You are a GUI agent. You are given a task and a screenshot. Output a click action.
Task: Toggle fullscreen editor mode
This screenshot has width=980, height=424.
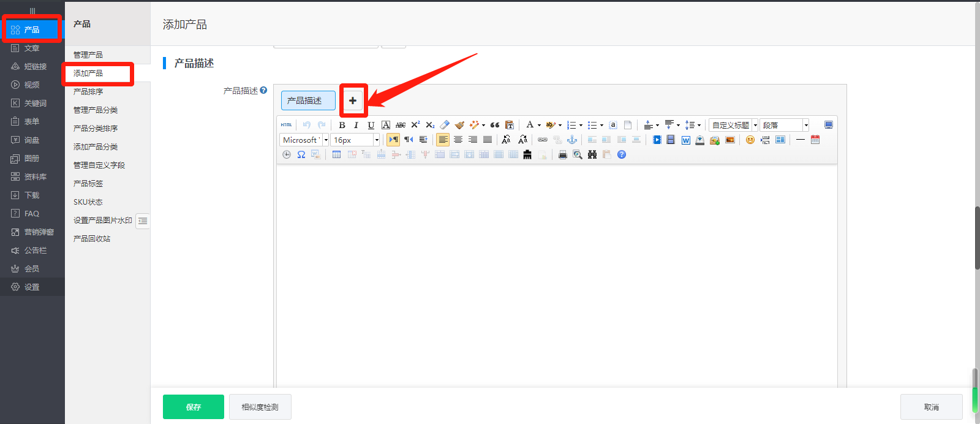click(x=828, y=125)
